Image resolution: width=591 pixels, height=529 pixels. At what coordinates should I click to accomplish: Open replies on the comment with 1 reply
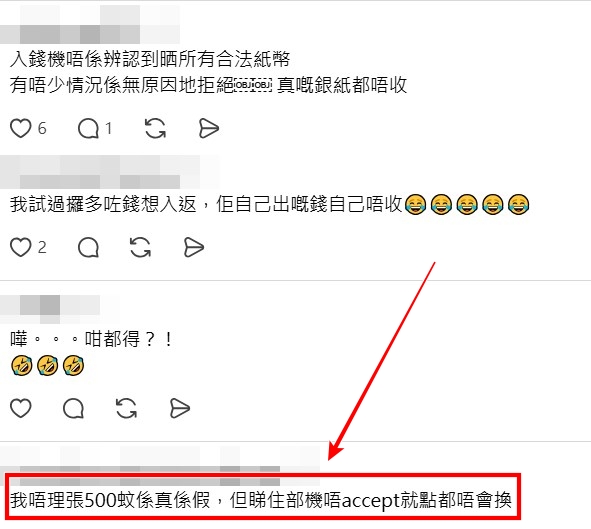[88, 128]
